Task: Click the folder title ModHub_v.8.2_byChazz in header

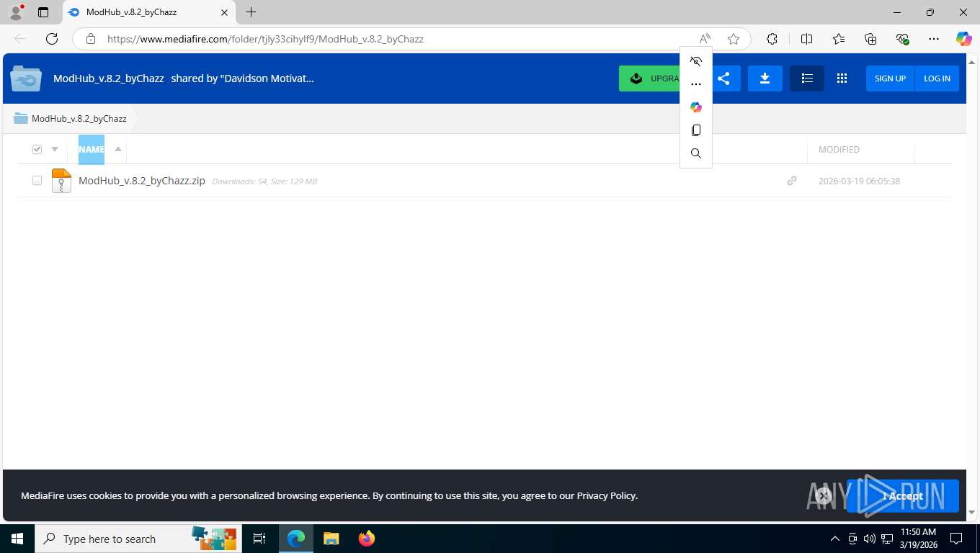Action: click(109, 78)
